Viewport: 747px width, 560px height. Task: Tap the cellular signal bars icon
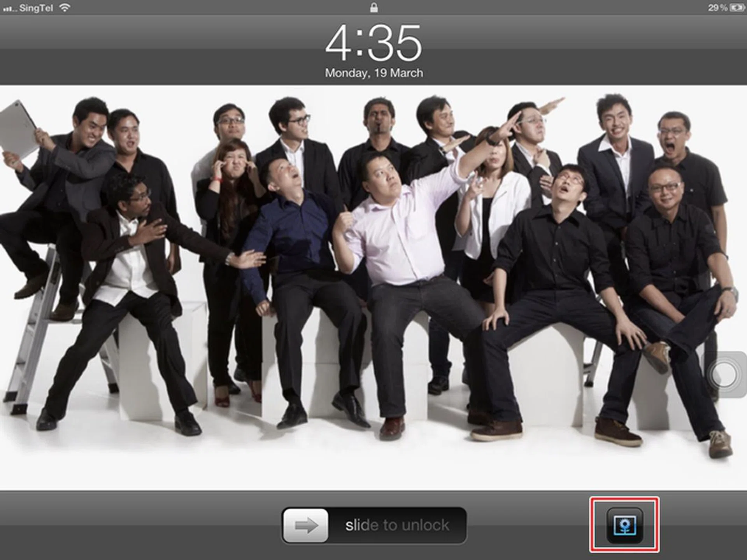coord(9,9)
